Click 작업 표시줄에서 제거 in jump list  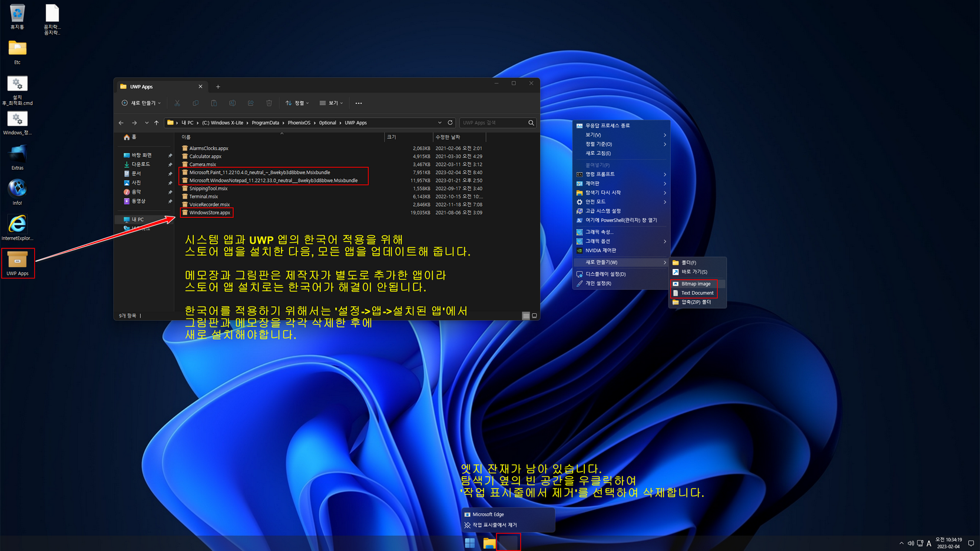pos(508,525)
